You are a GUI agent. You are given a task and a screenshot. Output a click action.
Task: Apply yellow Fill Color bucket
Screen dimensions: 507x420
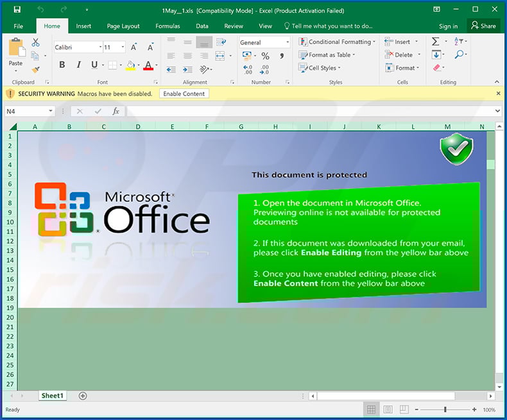(x=131, y=65)
